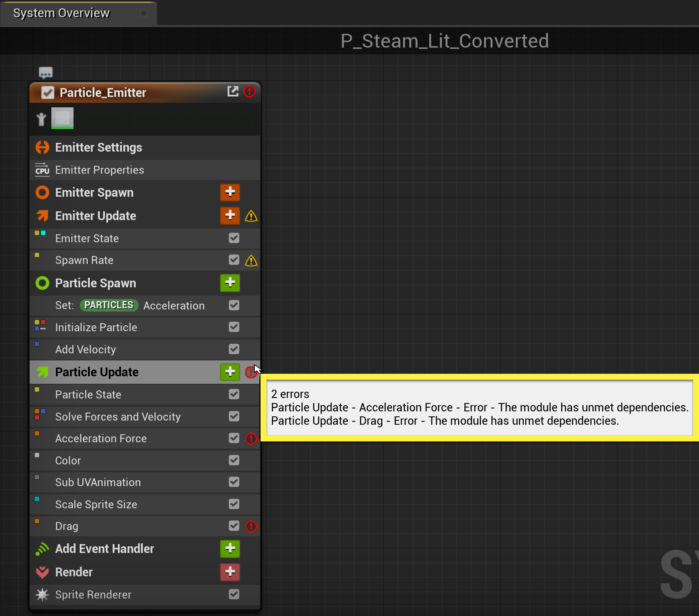Select the Particle Update section header
699x616 pixels.
point(97,372)
